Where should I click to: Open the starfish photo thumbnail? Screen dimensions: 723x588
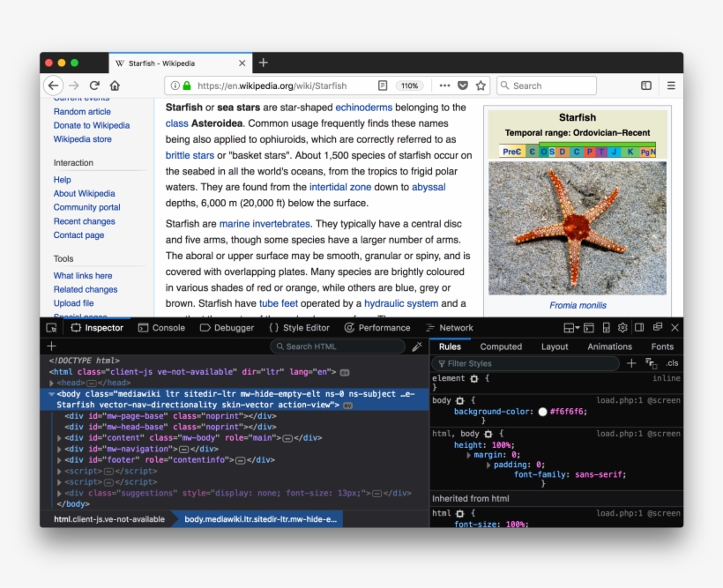(x=578, y=228)
